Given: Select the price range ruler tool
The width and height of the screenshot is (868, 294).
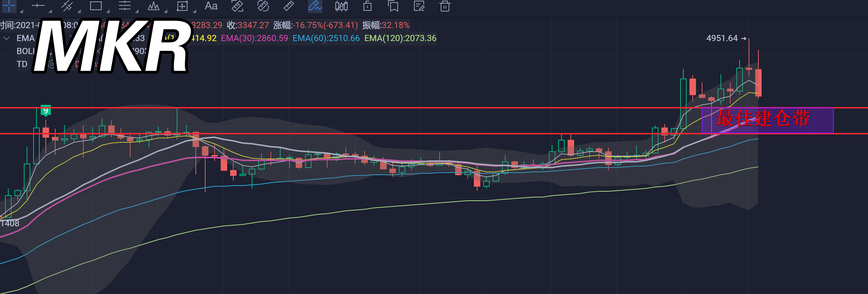Looking at the screenshot, I should (237, 6).
